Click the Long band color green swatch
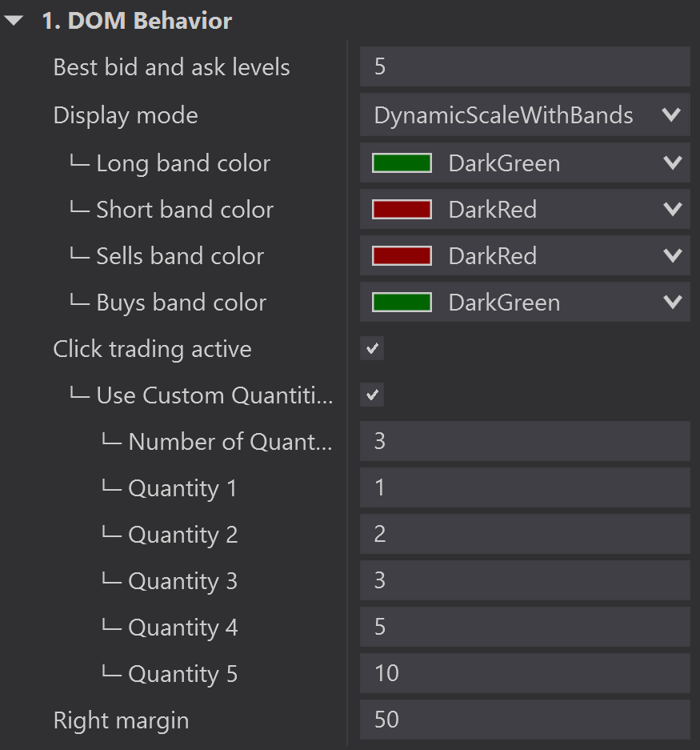 402,164
